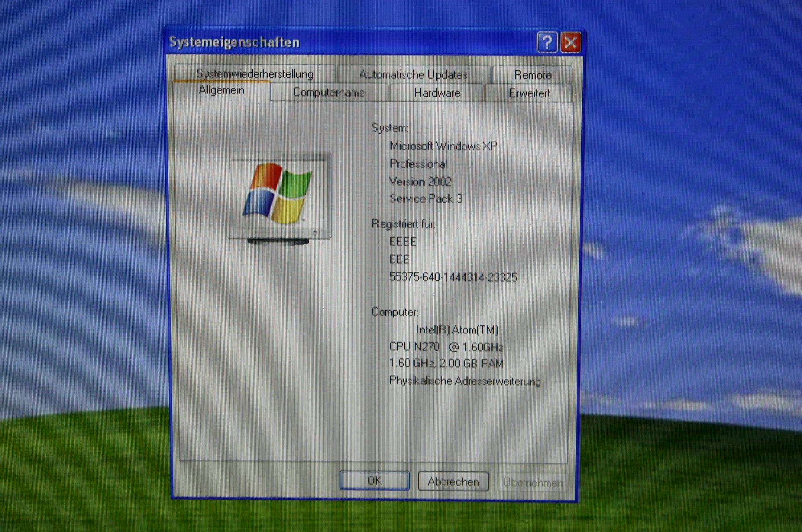The width and height of the screenshot is (802, 532).
Task: Close the Systemeigenschaften dialog with red X
Action: click(x=571, y=43)
